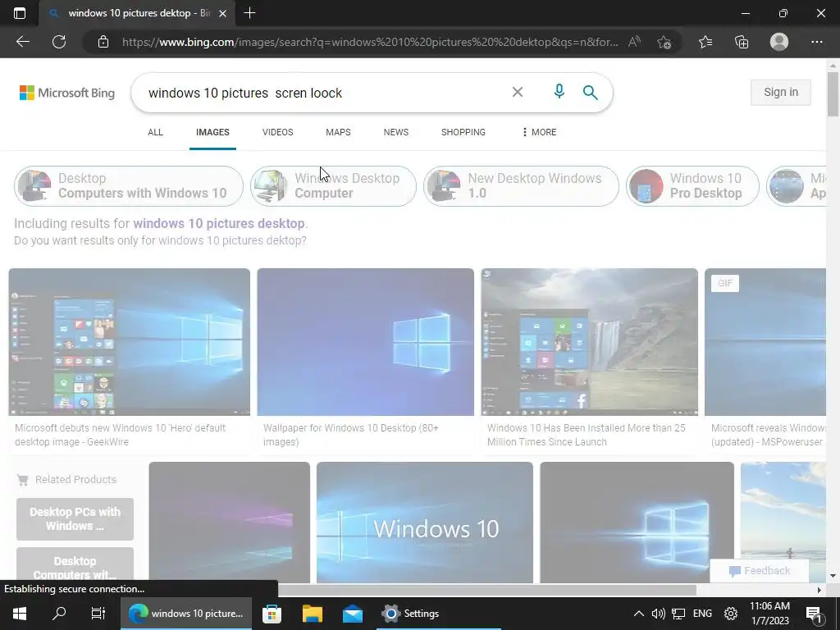840x630 pixels.
Task: Open Read Aloud in address bar
Action: [634, 42]
